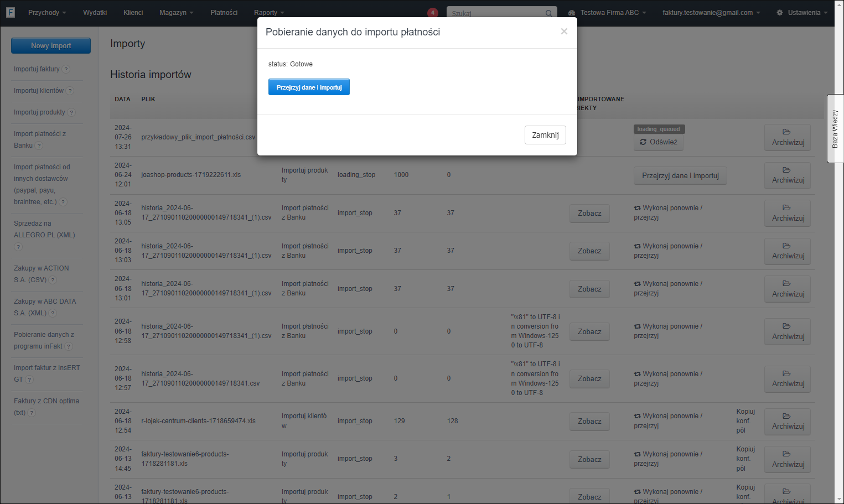This screenshot has width=844, height=504.
Task: Click help icon beside Zakupy w ABC DATA
Action: [x=53, y=313]
